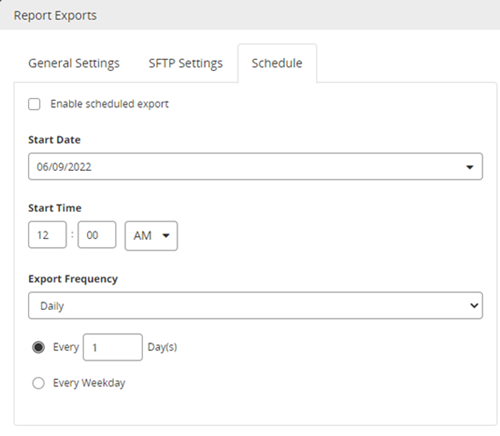This screenshot has width=500, height=436.
Task: Switch to the SFTP Settings tab
Action: (x=186, y=63)
